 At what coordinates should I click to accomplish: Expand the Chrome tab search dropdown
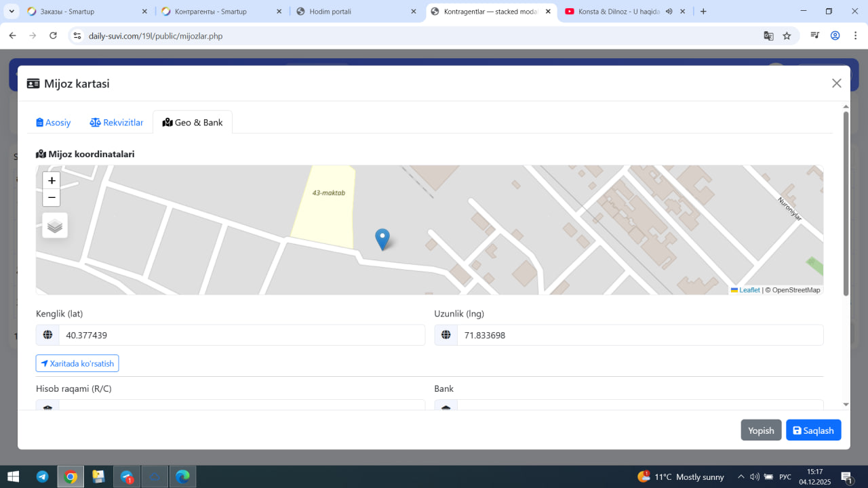pyautogui.click(x=12, y=12)
